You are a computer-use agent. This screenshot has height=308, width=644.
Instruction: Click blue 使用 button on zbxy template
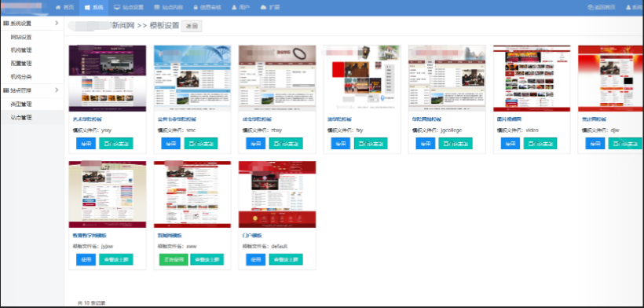click(x=255, y=143)
